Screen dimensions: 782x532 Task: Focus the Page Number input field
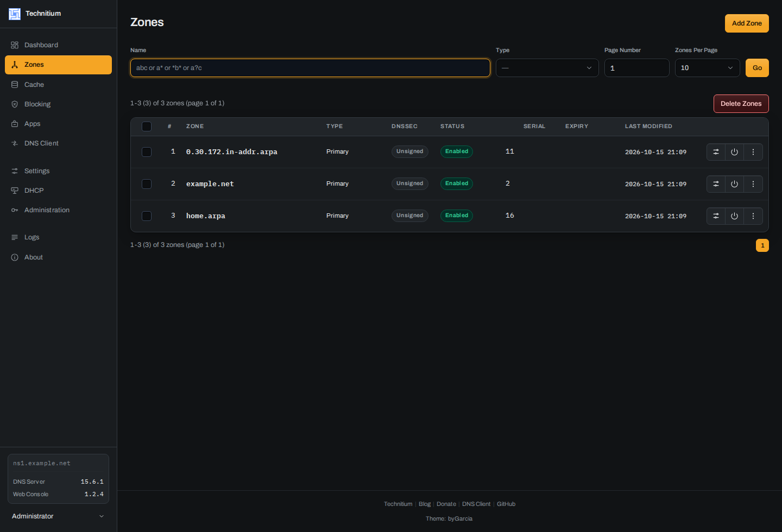pyautogui.click(x=636, y=68)
